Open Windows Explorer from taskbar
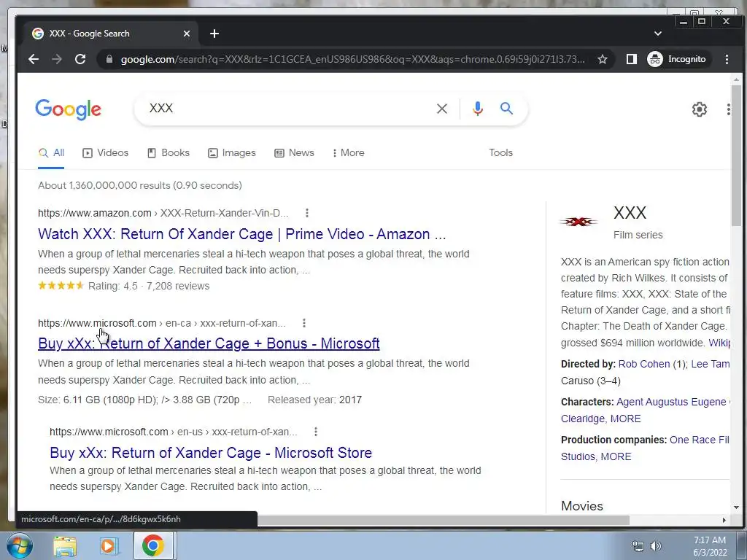 [x=64, y=546]
